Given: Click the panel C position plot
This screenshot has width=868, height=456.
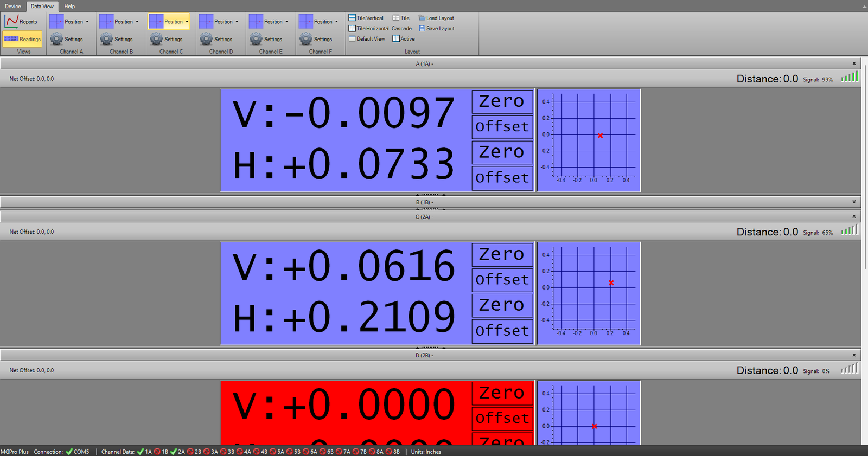Looking at the screenshot, I should coord(589,293).
